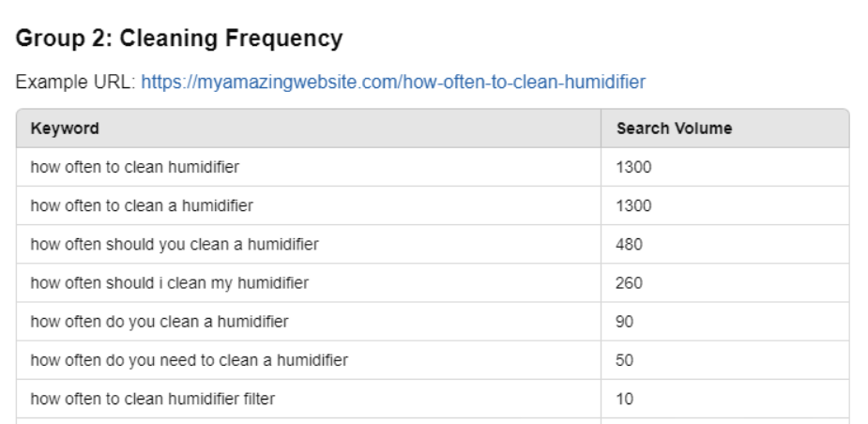Select the 'how often to clean humidifier' keyword cell

[x=134, y=167]
